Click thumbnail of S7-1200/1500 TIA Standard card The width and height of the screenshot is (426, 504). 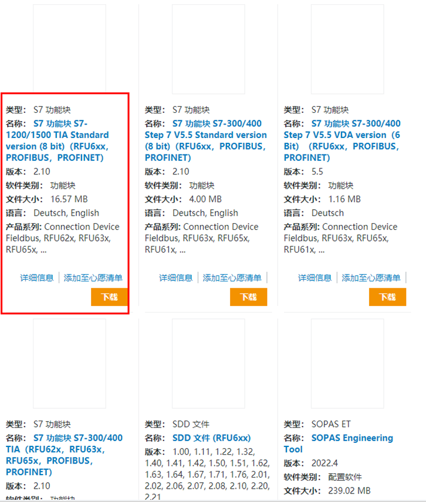point(69,49)
